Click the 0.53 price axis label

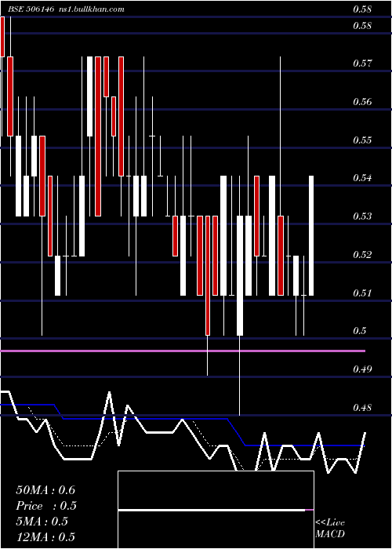coord(362,216)
